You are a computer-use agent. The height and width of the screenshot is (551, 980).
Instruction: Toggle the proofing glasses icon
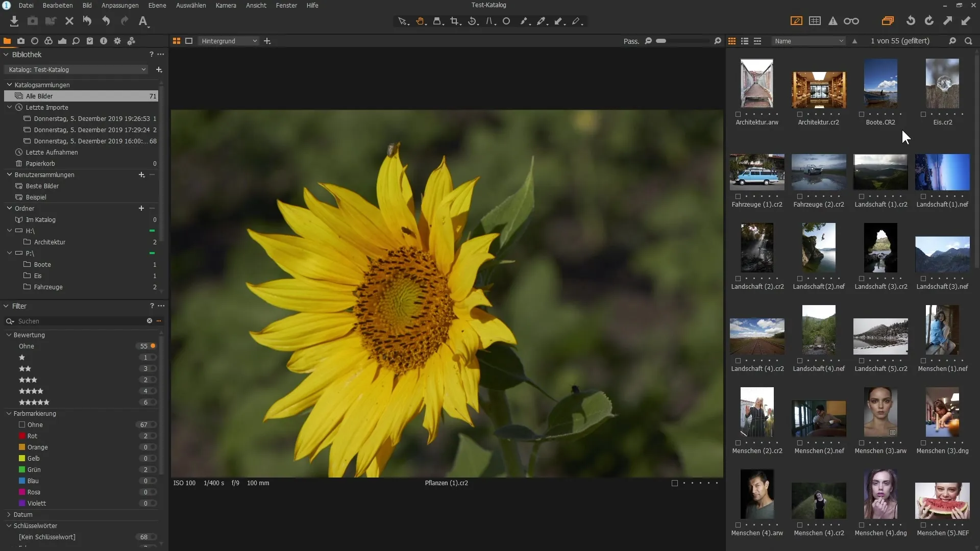851,21
